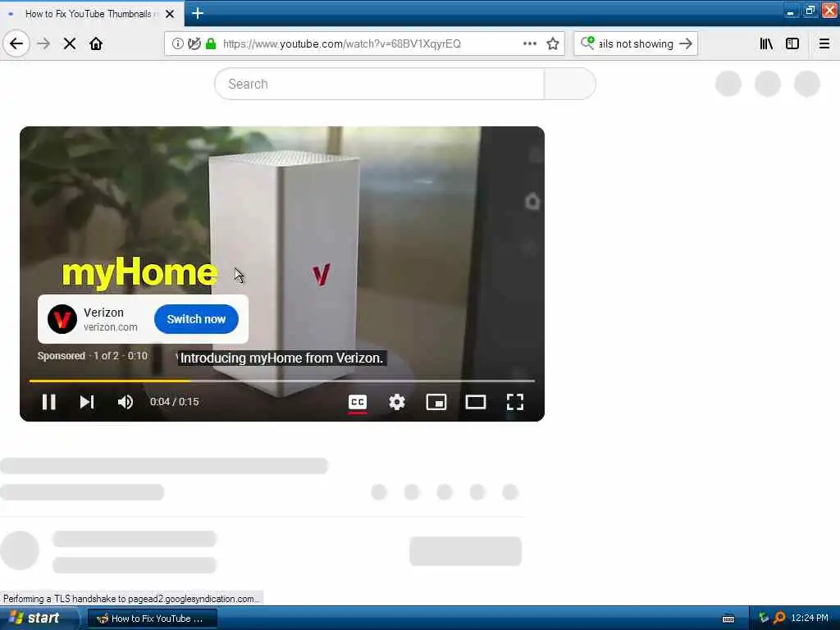Click the green secure connection padlock
840x630 pixels.
click(211, 43)
